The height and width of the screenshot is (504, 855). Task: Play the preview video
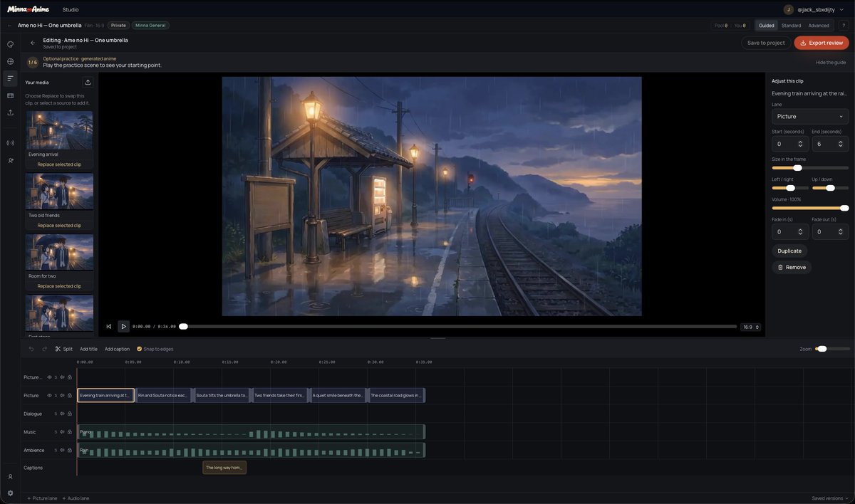(123, 327)
